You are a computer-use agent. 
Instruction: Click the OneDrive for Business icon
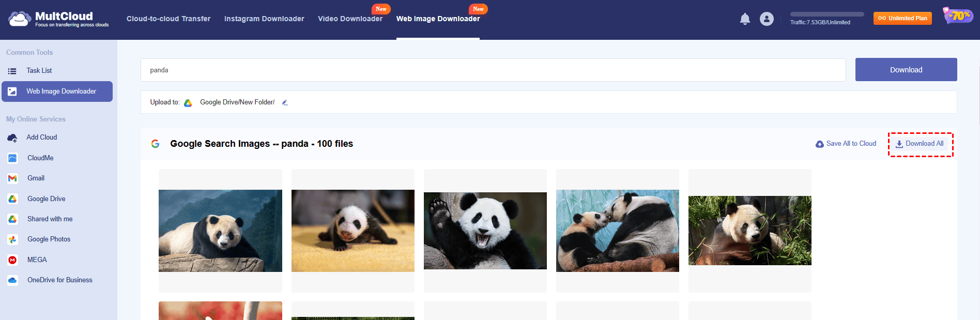[x=12, y=280]
